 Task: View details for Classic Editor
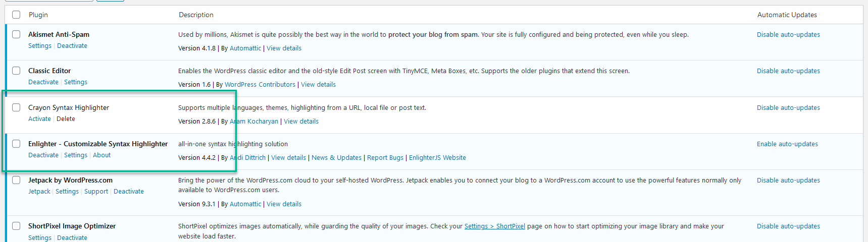click(x=319, y=85)
